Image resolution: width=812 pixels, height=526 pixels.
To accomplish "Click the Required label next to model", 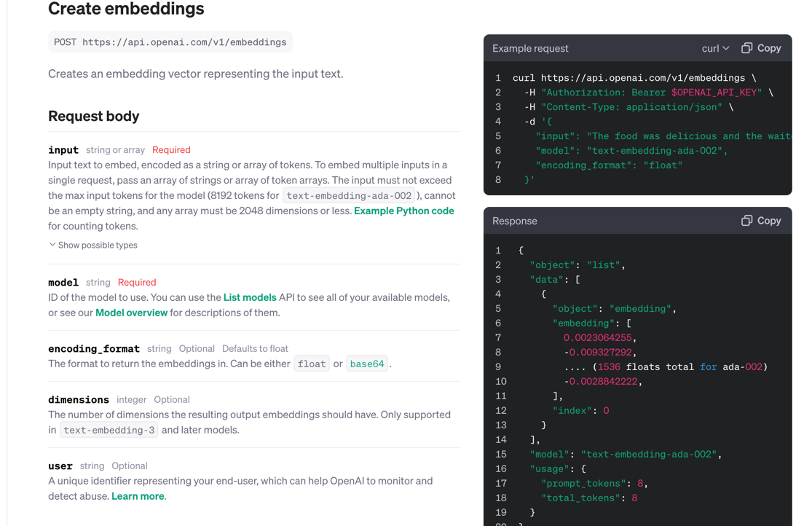I will pos(137,283).
